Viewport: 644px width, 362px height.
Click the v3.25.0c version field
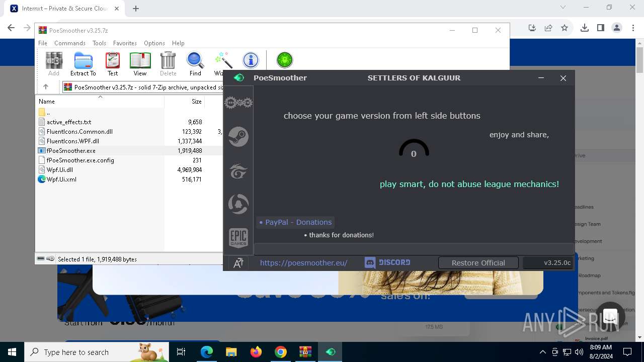click(548, 263)
